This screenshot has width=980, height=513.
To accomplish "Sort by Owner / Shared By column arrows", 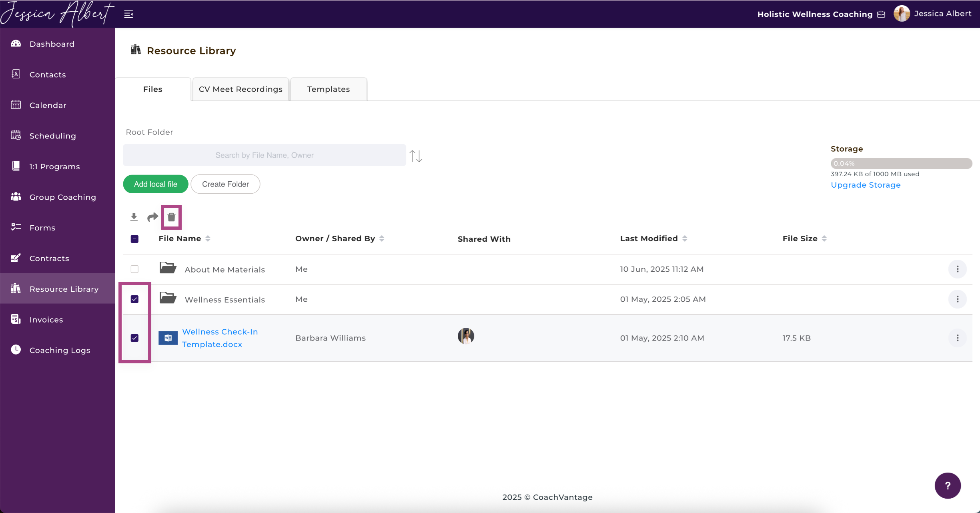I will coord(382,238).
